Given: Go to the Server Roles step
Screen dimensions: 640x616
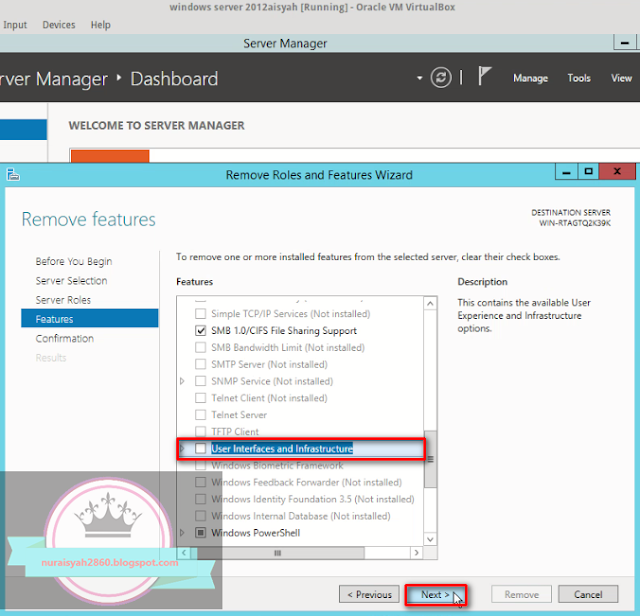Looking at the screenshot, I should (63, 300).
